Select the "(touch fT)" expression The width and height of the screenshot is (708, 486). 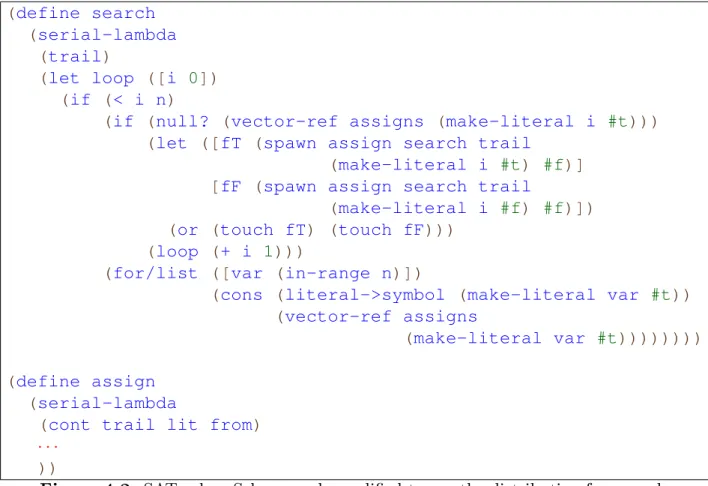(x=263, y=230)
